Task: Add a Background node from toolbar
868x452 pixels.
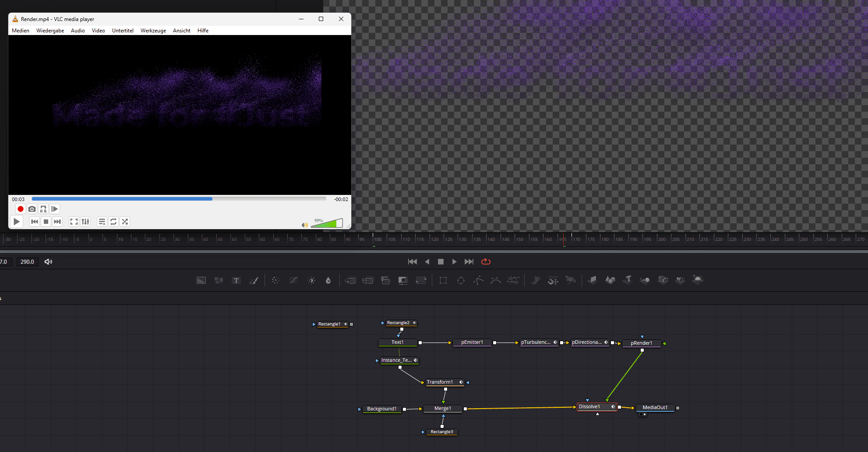Action: [x=201, y=280]
